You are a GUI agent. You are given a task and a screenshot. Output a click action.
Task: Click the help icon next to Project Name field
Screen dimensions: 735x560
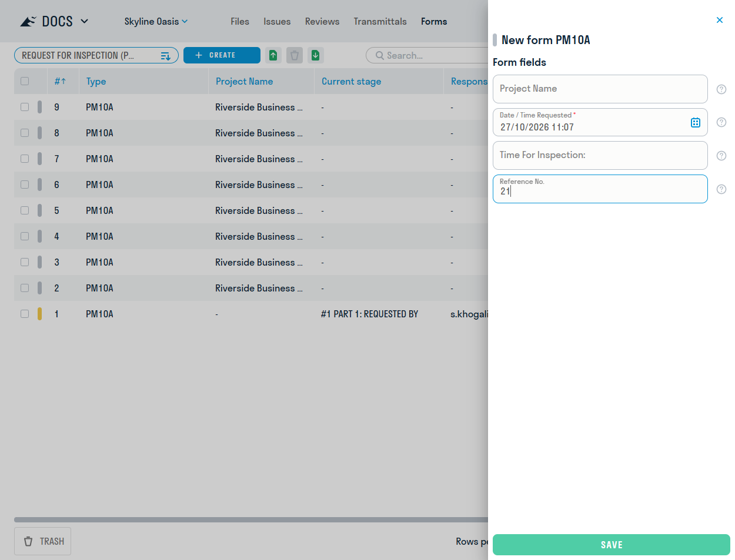click(721, 89)
